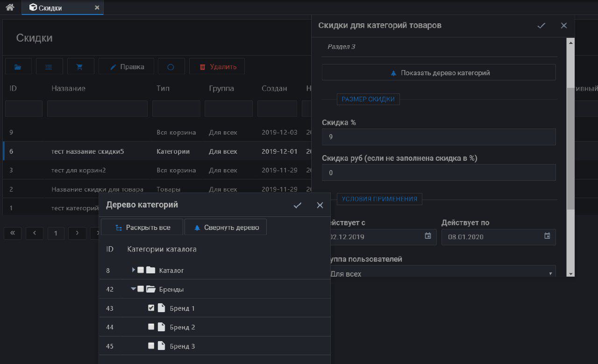Go to the home tab icon
This screenshot has height=364, width=598.
coord(10,7)
